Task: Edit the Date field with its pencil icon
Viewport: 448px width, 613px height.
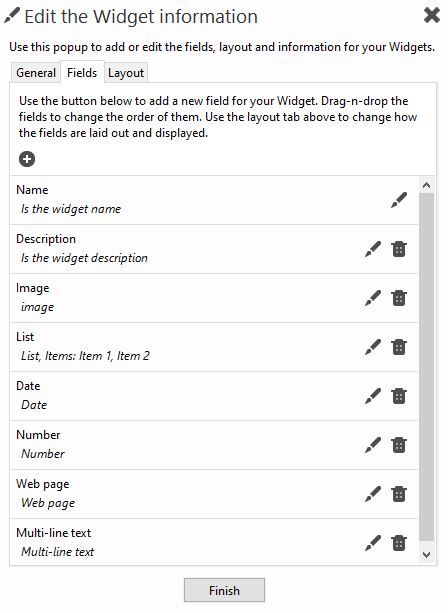Action: [x=373, y=396]
